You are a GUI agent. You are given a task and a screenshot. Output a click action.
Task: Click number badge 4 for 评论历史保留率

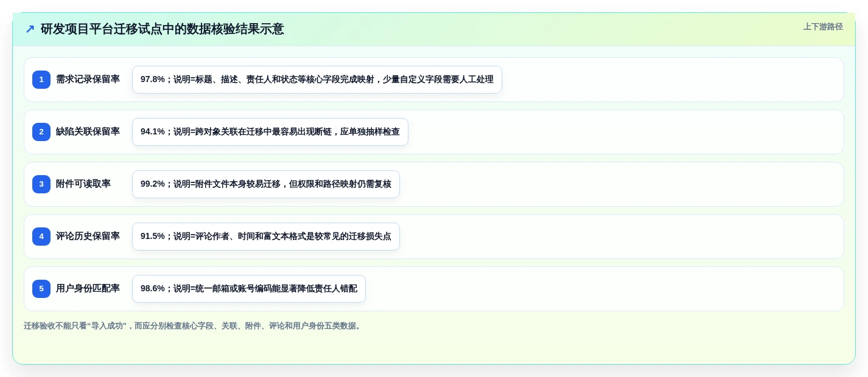pos(41,237)
